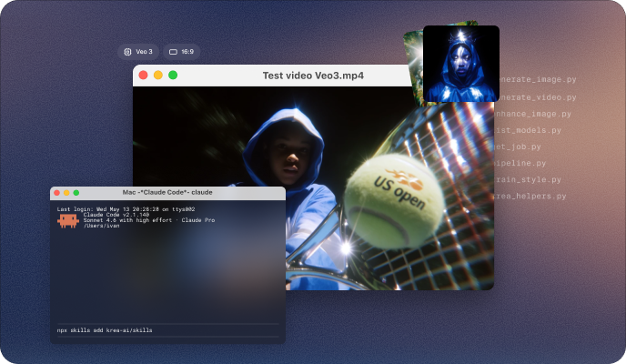Click the 'Claude Code v2.1.140' text
The height and width of the screenshot is (364, 626).
pyautogui.click(x=116, y=215)
